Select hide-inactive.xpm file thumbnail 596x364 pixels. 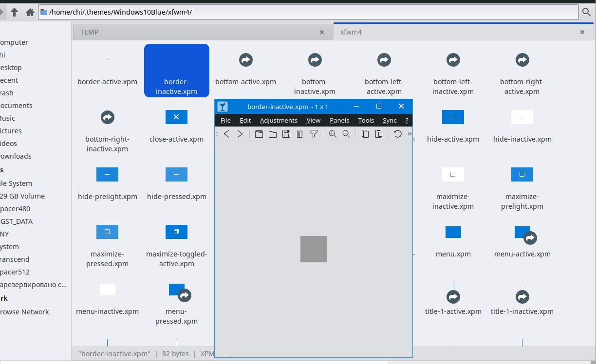pyautogui.click(x=522, y=117)
